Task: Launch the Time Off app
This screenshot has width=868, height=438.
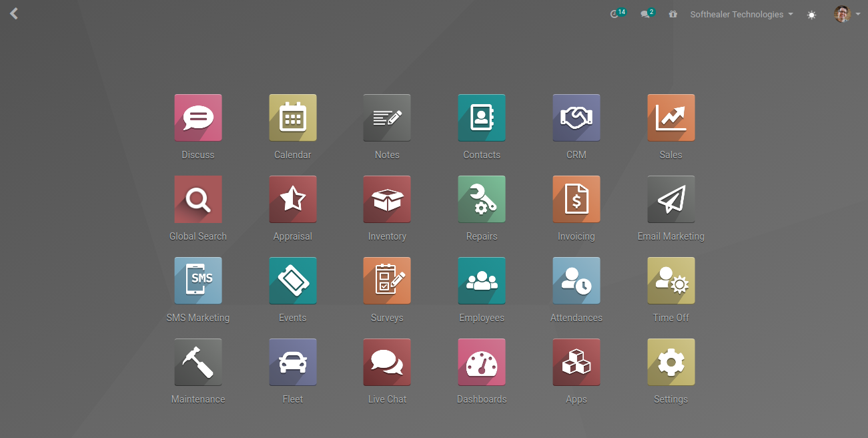Action: coord(671,280)
